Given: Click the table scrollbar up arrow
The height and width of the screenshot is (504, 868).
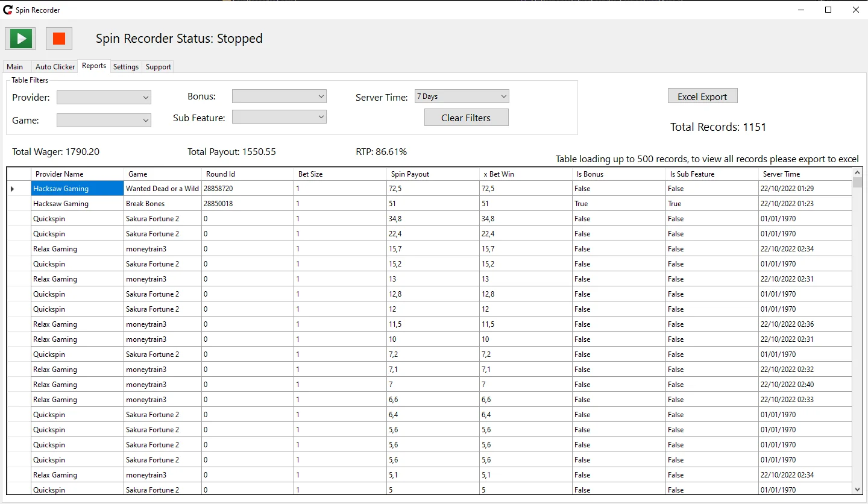Looking at the screenshot, I should tap(857, 173).
